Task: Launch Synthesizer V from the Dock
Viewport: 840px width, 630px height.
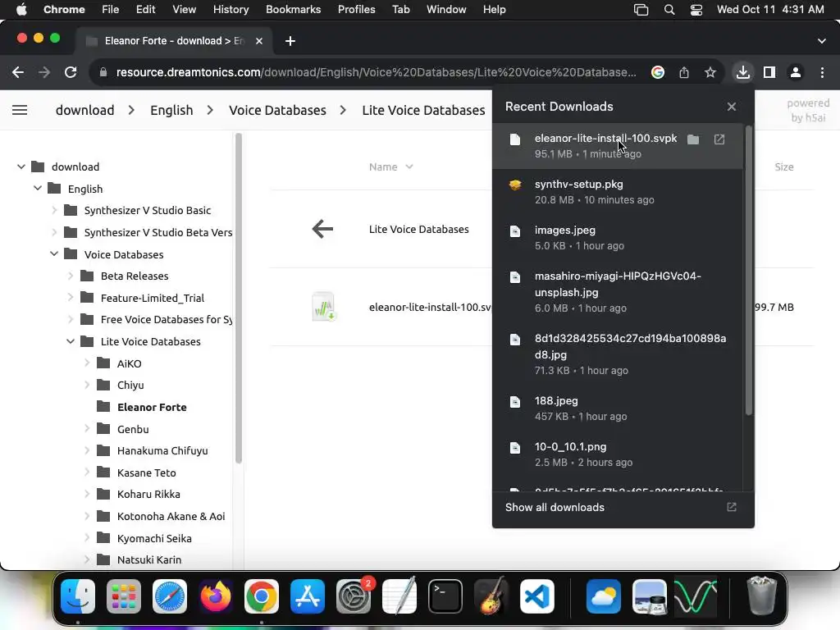Action: 695,596
